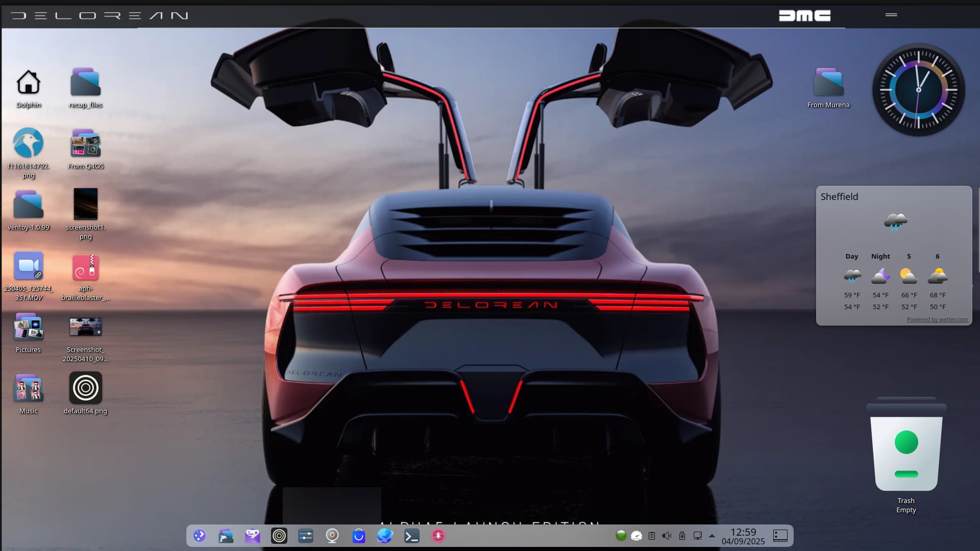Click the volume speaker tray icon
980x551 pixels.
tap(667, 536)
